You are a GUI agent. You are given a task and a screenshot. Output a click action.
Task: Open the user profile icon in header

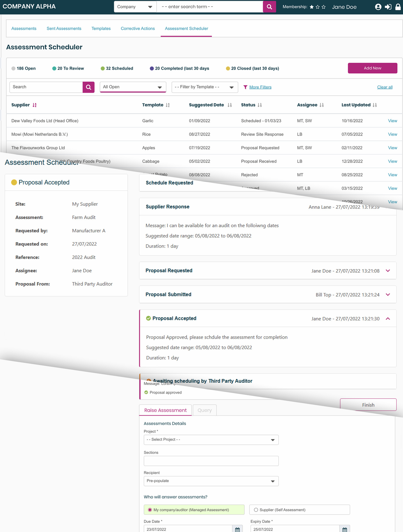(x=378, y=7)
